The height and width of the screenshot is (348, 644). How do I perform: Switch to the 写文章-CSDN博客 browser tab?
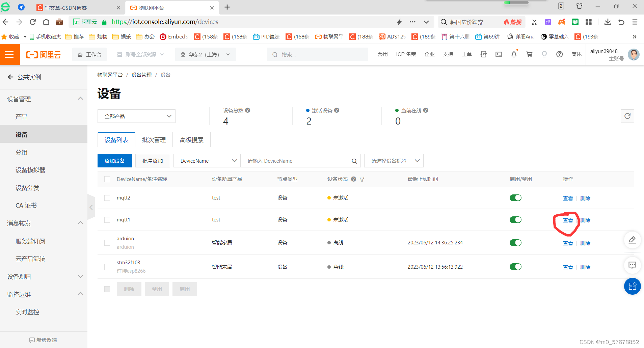pyautogui.click(x=78, y=7)
